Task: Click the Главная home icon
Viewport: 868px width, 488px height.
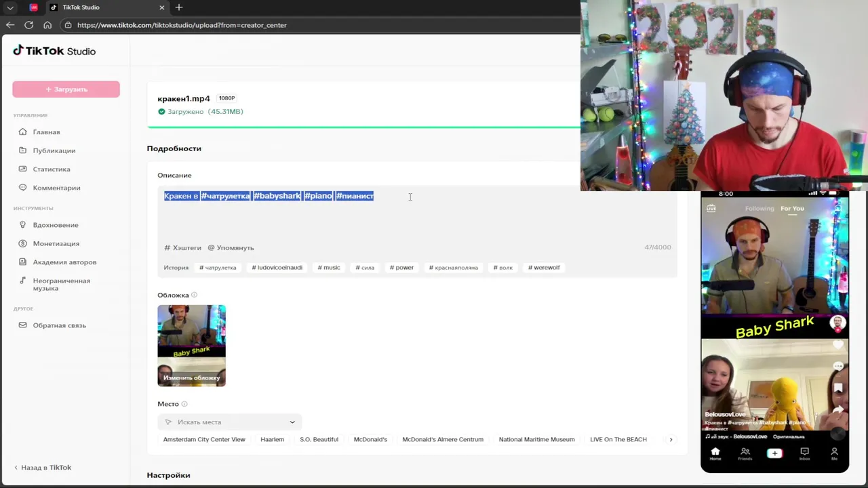Action: point(23,131)
